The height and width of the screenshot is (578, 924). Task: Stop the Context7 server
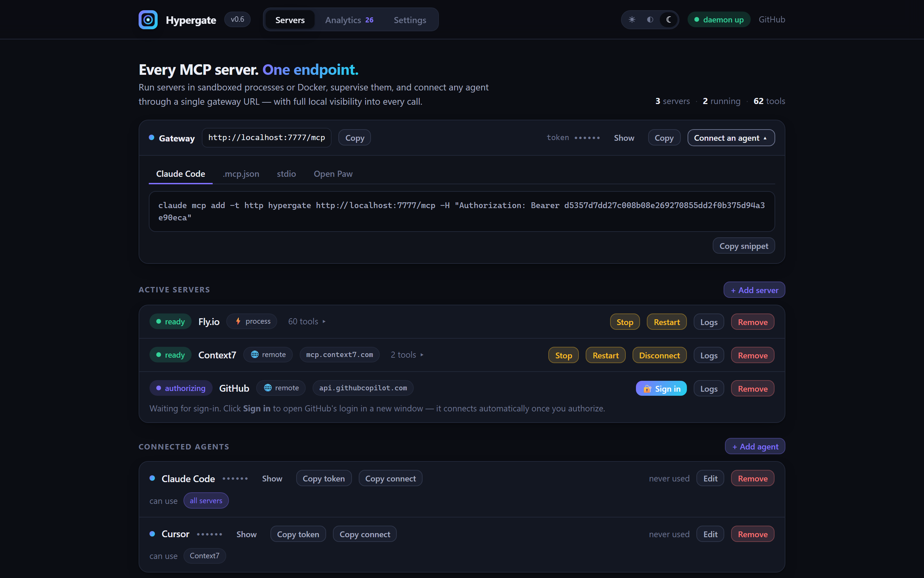pyautogui.click(x=564, y=355)
